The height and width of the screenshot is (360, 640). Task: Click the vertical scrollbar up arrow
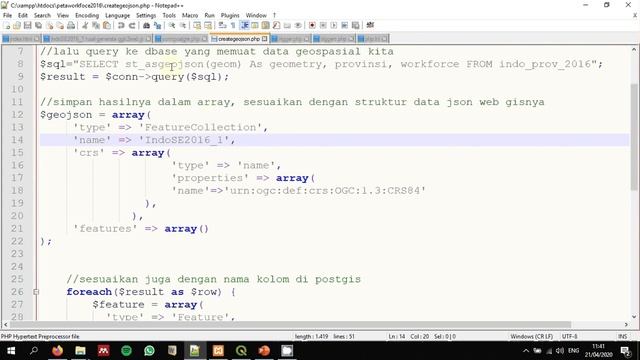pyautogui.click(x=634, y=50)
